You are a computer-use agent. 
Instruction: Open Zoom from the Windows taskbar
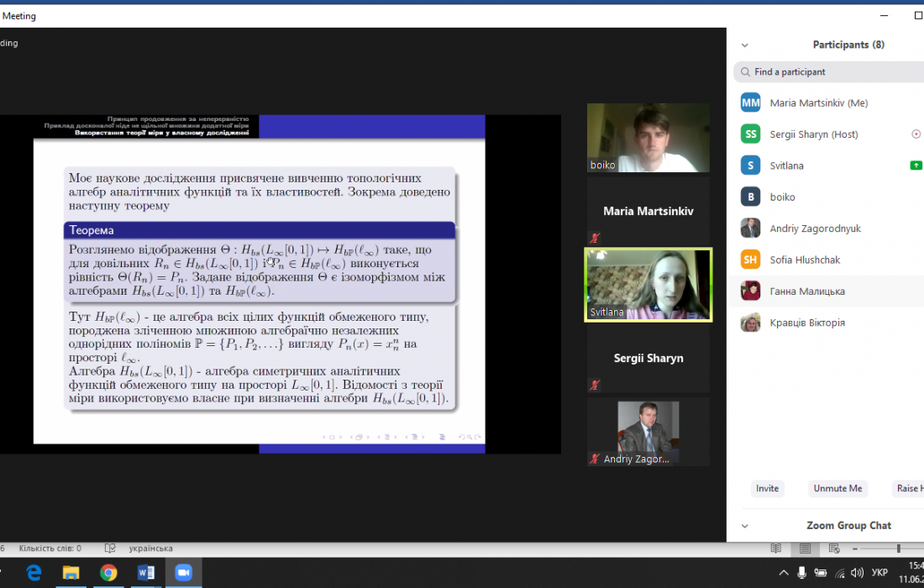[x=183, y=572]
